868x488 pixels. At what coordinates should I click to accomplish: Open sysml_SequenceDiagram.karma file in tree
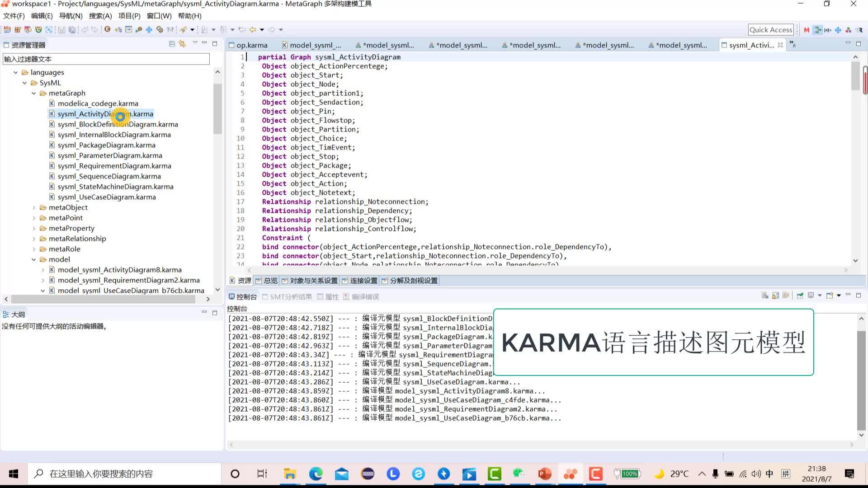[x=109, y=176]
